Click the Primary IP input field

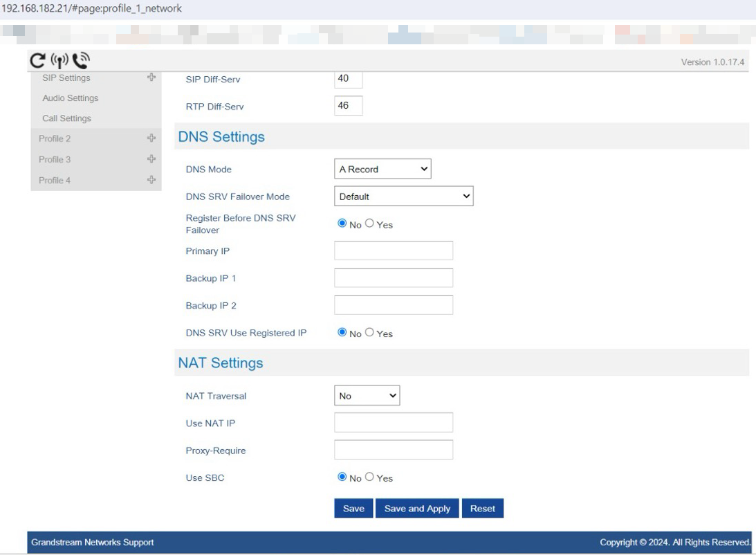[393, 251]
